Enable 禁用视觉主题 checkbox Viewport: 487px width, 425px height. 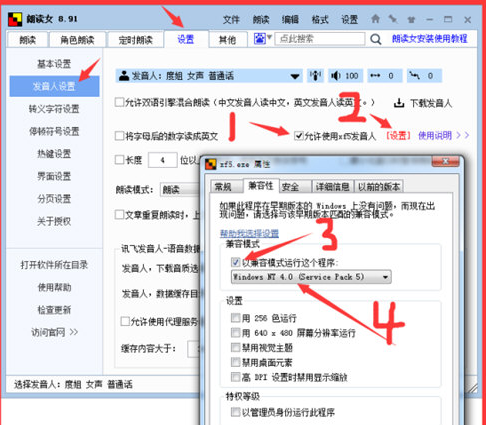coord(235,347)
